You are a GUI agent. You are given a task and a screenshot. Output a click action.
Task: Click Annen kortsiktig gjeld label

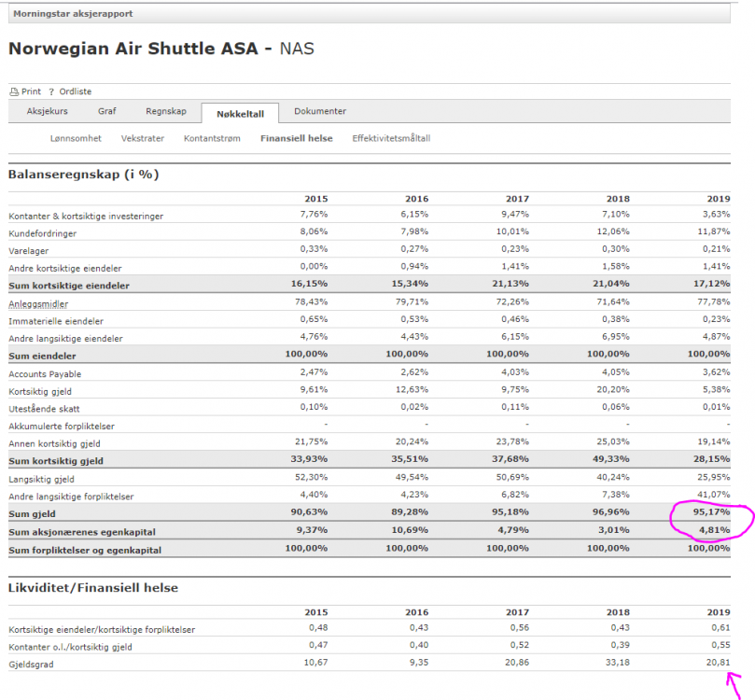pos(54,444)
